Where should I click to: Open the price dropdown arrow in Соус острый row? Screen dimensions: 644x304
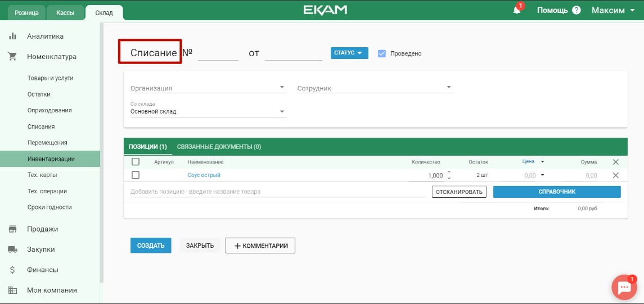(543, 175)
